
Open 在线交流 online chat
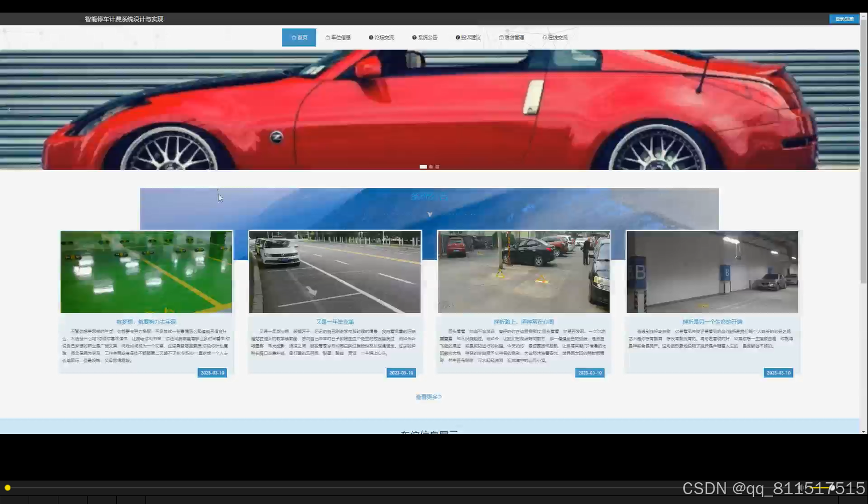click(x=555, y=37)
